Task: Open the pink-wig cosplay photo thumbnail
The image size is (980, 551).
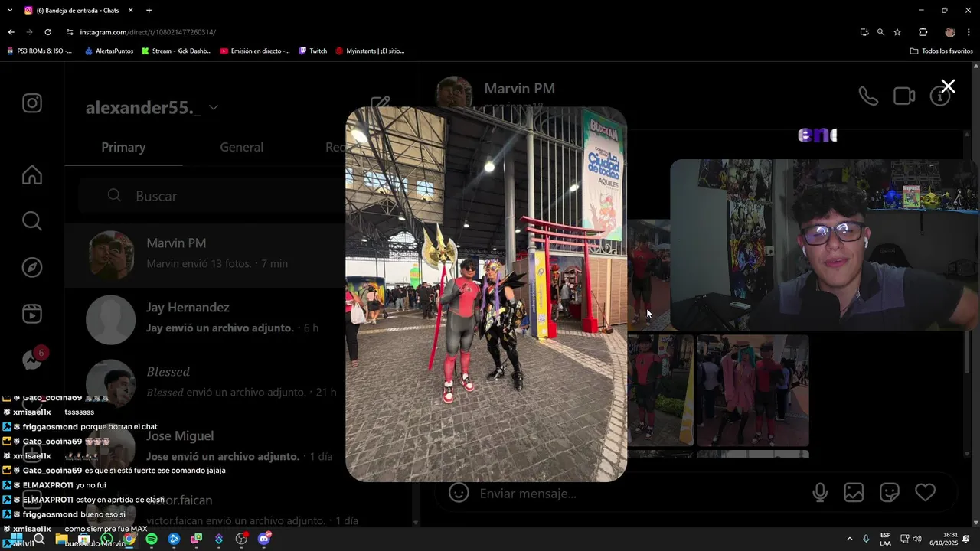Action: (x=753, y=390)
